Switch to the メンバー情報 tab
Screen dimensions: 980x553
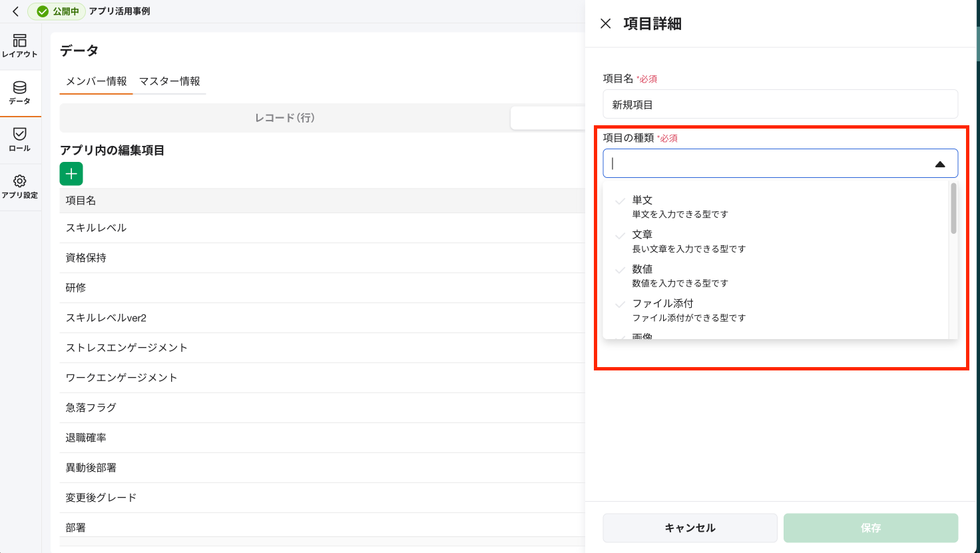tap(97, 81)
